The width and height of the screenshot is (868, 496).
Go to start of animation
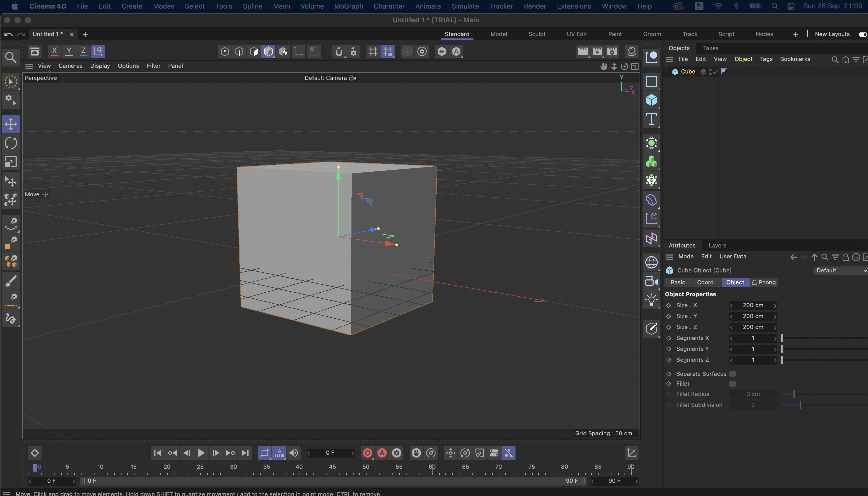158,453
